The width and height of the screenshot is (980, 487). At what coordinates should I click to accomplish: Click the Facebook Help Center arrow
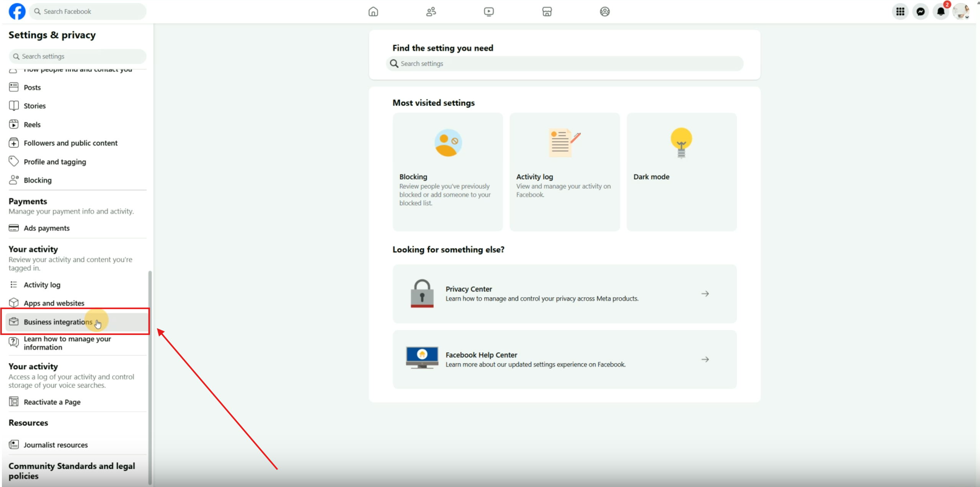pos(705,359)
